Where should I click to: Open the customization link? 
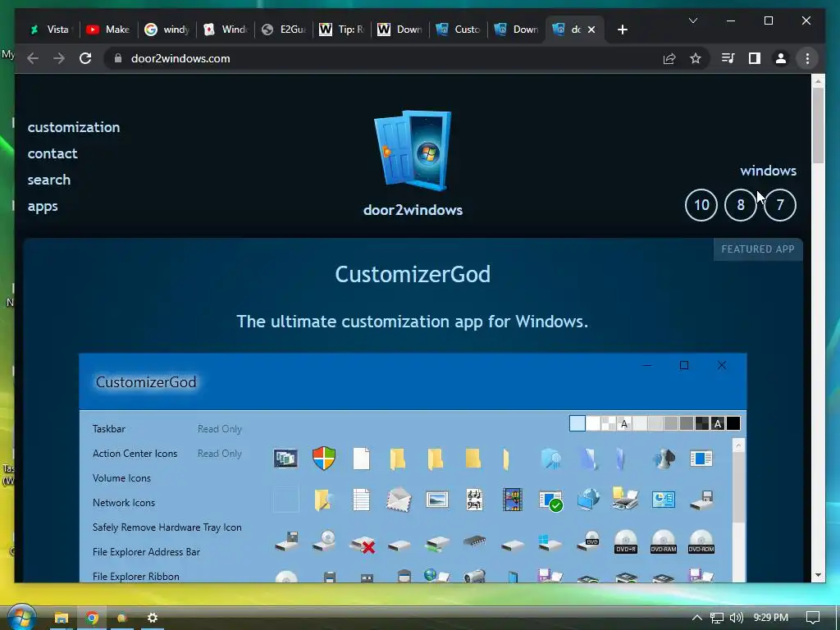74,127
